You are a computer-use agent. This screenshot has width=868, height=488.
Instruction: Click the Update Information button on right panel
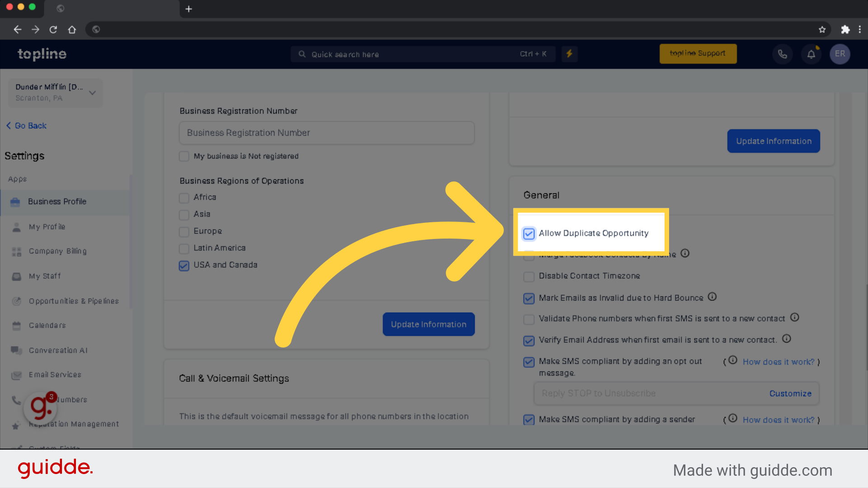click(x=773, y=141)
